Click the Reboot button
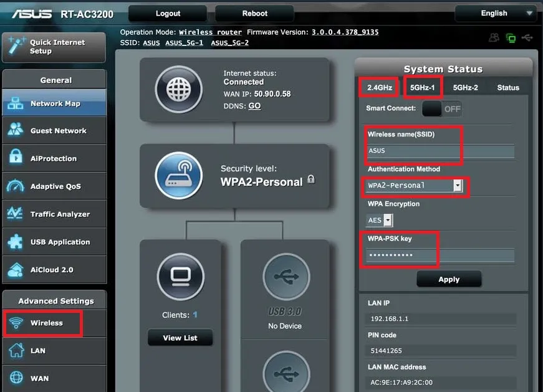The image size is (543, 392). click(x=254, y=14)
